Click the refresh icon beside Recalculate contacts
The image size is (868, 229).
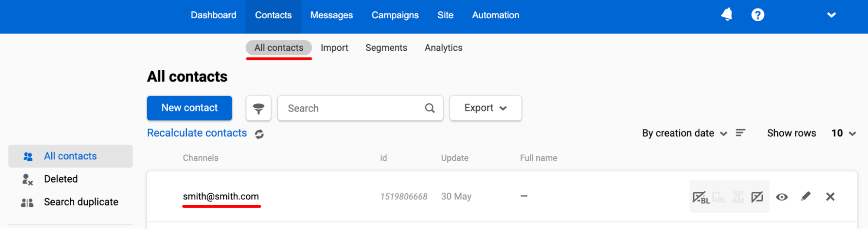click(x=259, y=134)
